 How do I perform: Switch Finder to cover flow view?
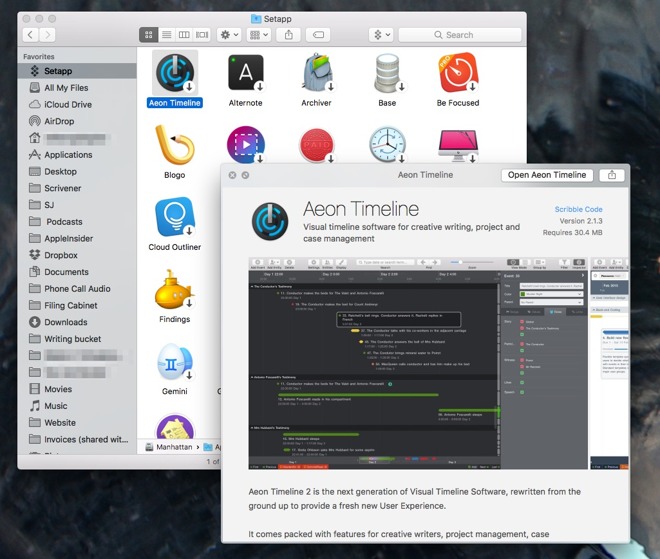(202, 35)
